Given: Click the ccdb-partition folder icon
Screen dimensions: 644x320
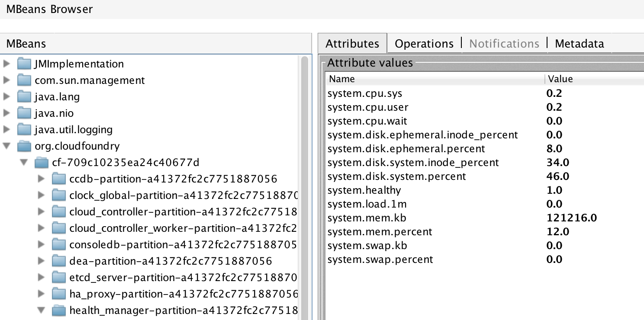Looking at the screenshot, I should (x=59, y=179).
